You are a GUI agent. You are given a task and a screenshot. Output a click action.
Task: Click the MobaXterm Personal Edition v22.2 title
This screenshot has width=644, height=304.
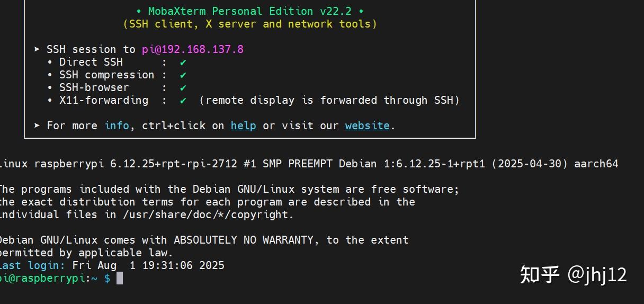(x=249, y=11)
